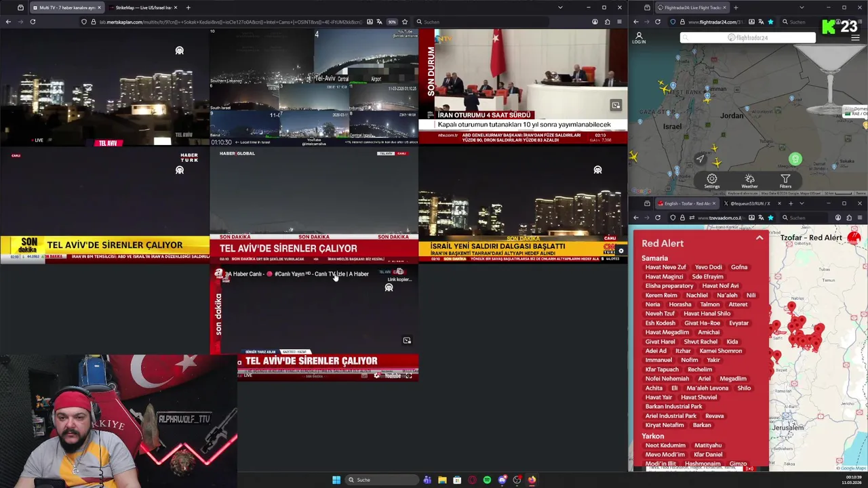Viewport: 868px width, 488px height.
Task: Open Settings in Flightradar24 bottom bar
Action: coord(711,181)
